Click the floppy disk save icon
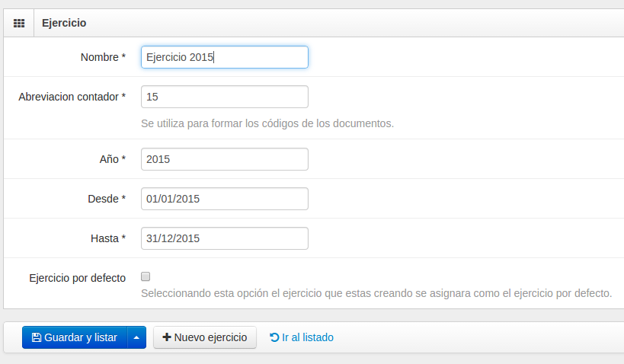Viewport: 624px width, 364px height. coord(37,337)
